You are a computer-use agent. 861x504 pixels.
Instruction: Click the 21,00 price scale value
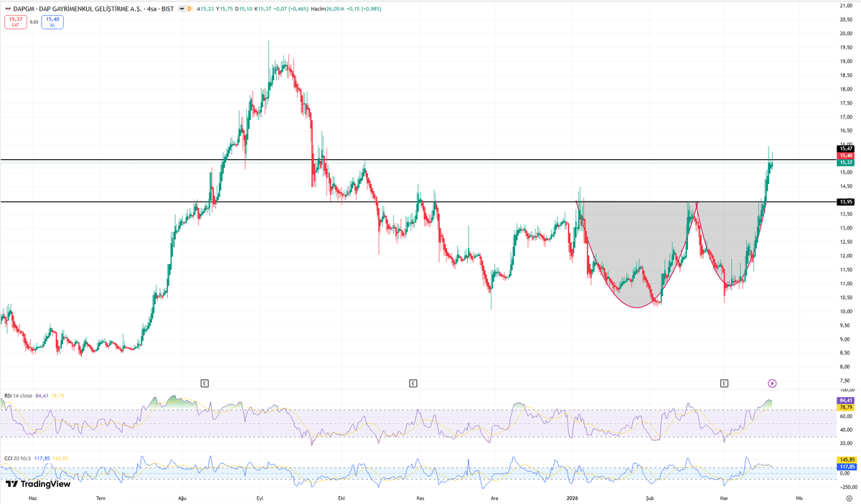845,6
